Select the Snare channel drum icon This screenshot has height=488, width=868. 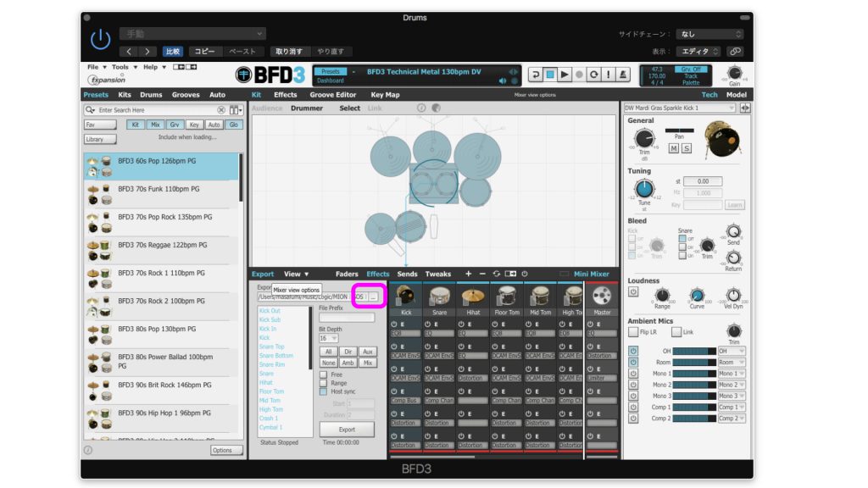(439, 296)
